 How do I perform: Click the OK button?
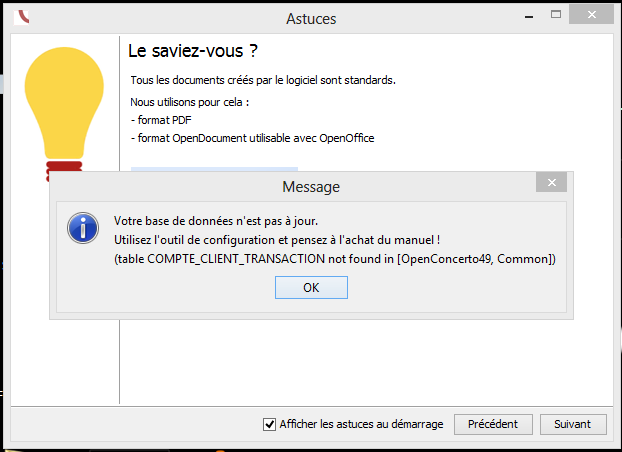click(x=311, y=287)
